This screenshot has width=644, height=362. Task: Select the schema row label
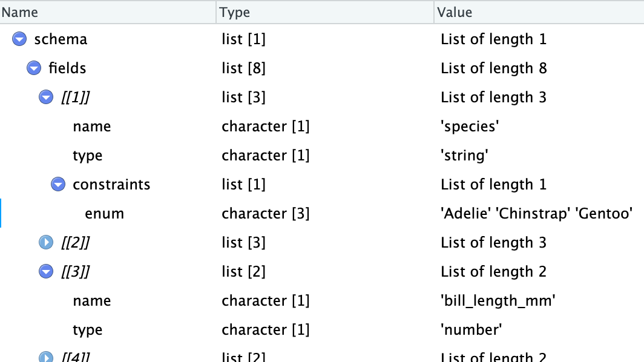click(61, 39)
